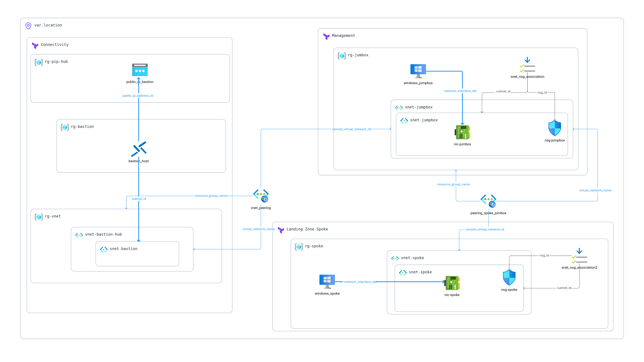This screenshot has width=644, height=362.
Task: Click the subnet_id label near snet_nsg_association
Action: [503, 92]
